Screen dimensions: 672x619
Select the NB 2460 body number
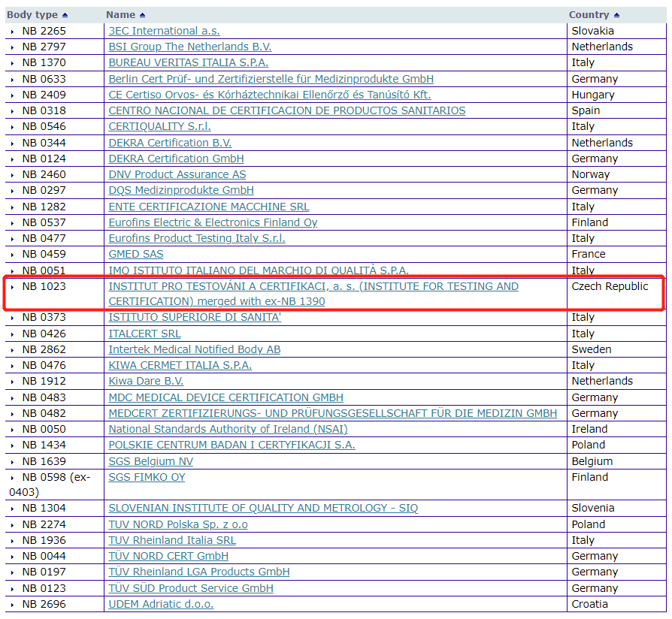point(44,174)
